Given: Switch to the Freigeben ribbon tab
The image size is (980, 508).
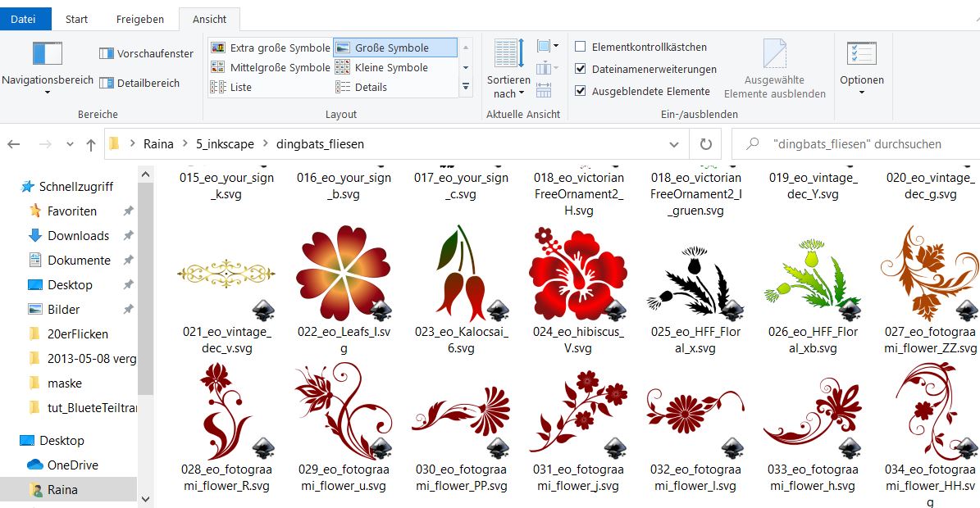Looking at the screenshot, I should (140, 20).
